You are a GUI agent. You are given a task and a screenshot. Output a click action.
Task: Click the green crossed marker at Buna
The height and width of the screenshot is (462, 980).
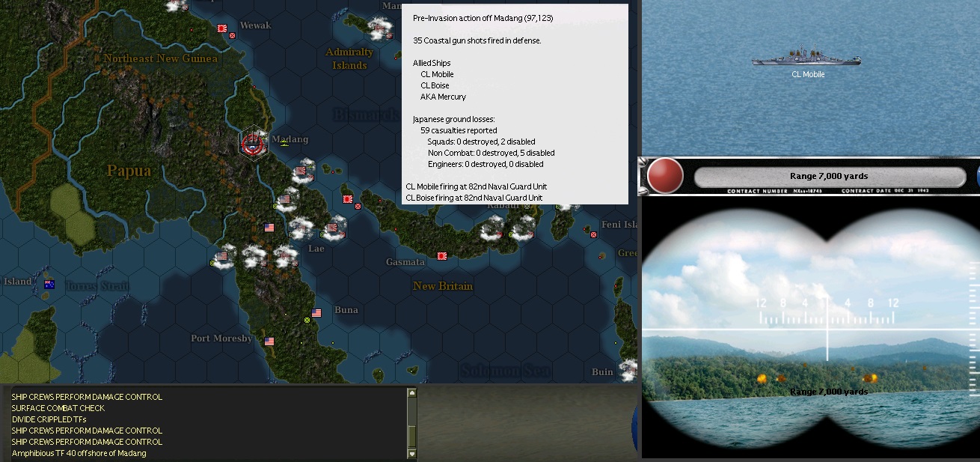tap(307, 320)
